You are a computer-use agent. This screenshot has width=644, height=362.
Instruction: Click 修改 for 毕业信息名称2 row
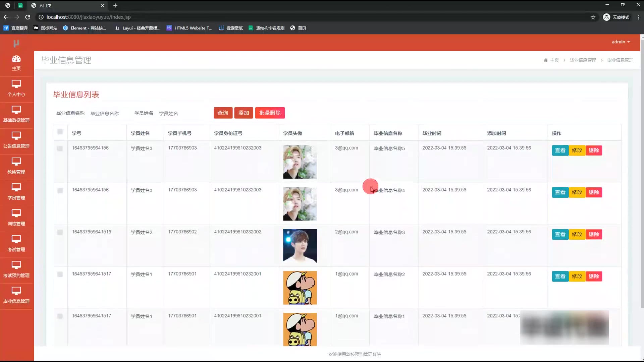(577, 276)
